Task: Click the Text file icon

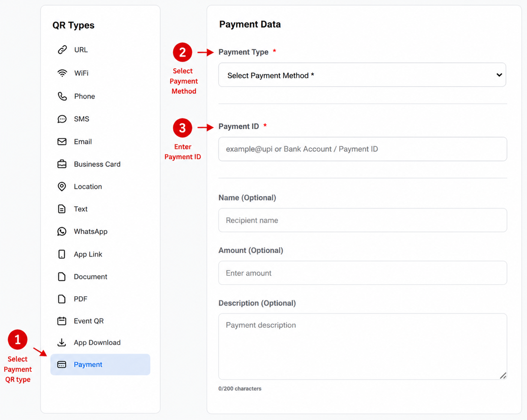Action: click(62, 209)
